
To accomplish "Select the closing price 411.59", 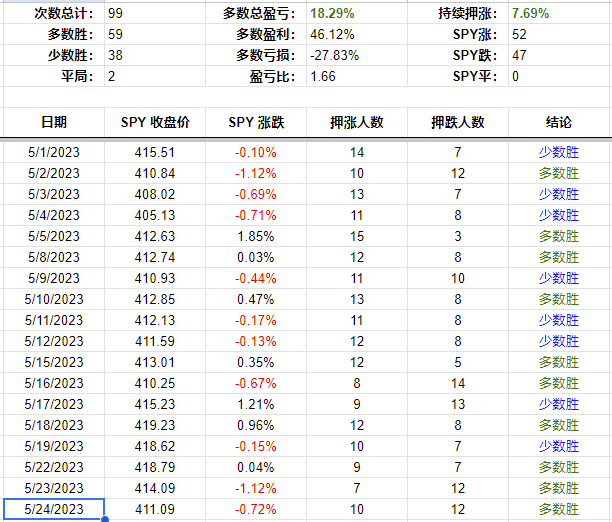I will click(x=155, y=341).
